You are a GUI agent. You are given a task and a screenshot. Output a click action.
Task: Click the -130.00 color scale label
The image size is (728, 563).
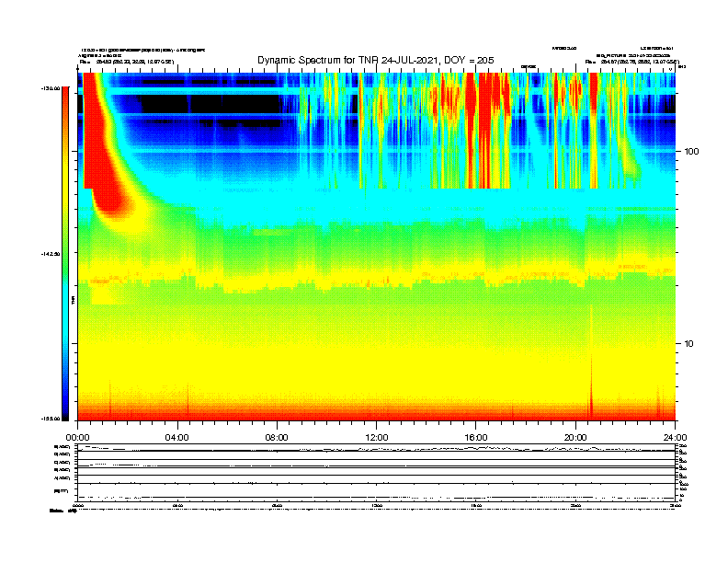click(x=51, y=88)
